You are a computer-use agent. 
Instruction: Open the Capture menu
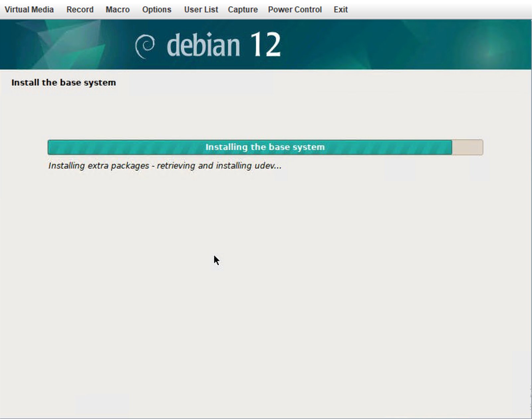click(x=243, y=10)
